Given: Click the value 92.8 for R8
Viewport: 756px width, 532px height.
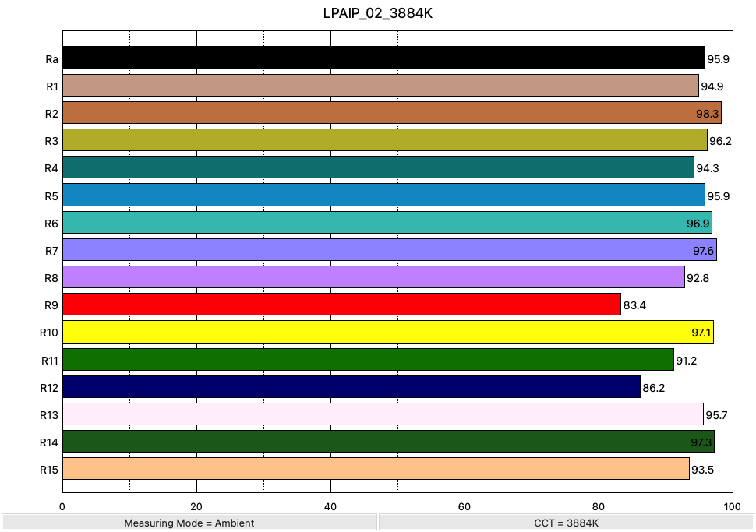Looking at the screenshot, I should tap(698, 279).
